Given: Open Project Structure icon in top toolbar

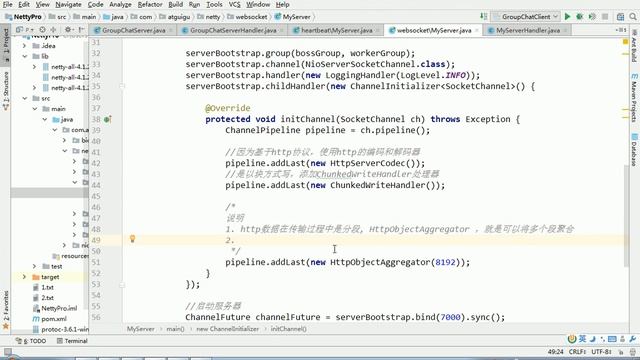Looking at the screenshot, I should (x=620, y=17).
